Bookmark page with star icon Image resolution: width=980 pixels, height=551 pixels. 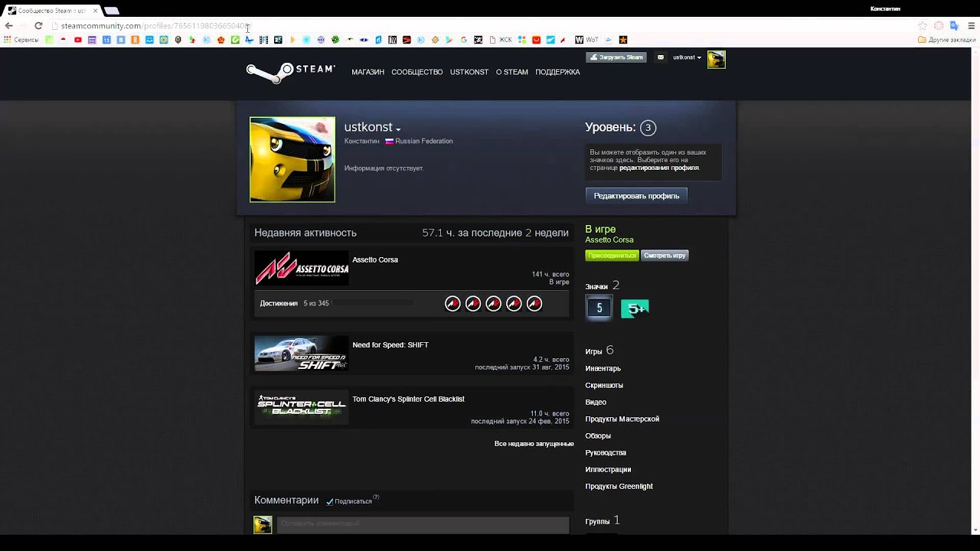click(923, 25)
